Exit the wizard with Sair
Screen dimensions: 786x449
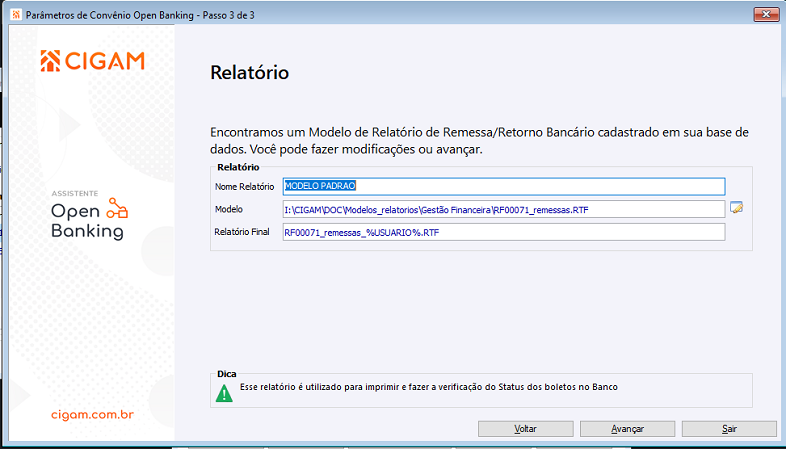tap(729, 429)
